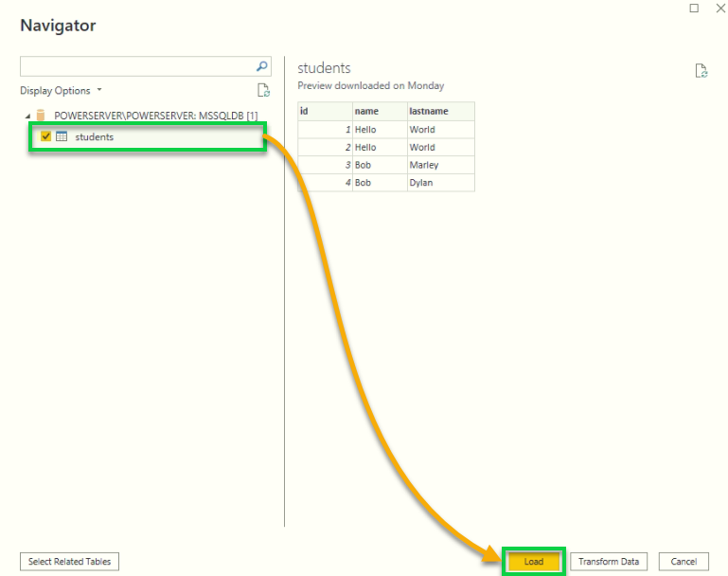Click the Marley cell
This screenshot has width=728, height=576.
441,165
